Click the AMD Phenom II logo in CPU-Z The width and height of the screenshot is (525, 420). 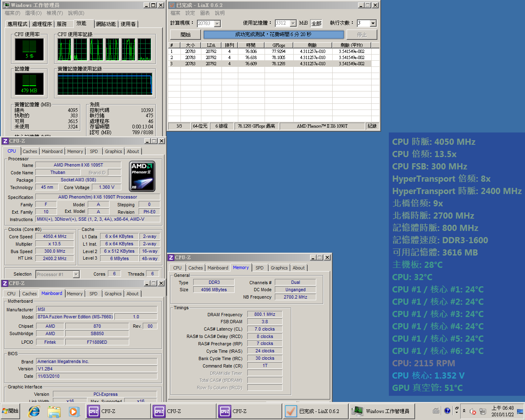point(142,176)
